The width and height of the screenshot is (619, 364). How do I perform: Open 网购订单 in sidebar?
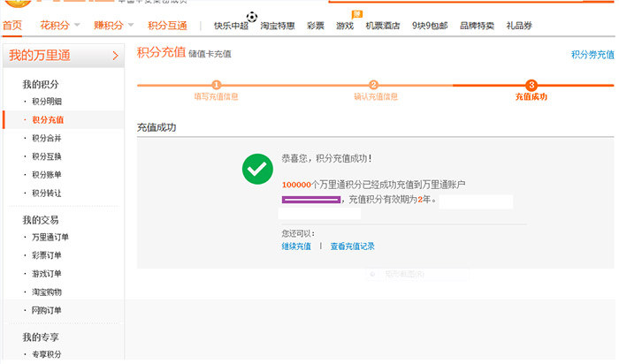pyautogui.click(x=47, y=310)
